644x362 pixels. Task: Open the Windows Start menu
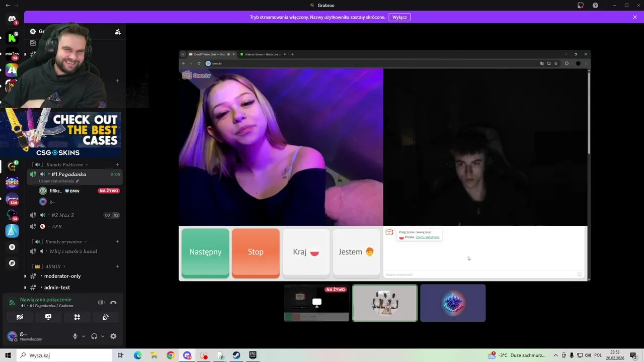point(8,355)
